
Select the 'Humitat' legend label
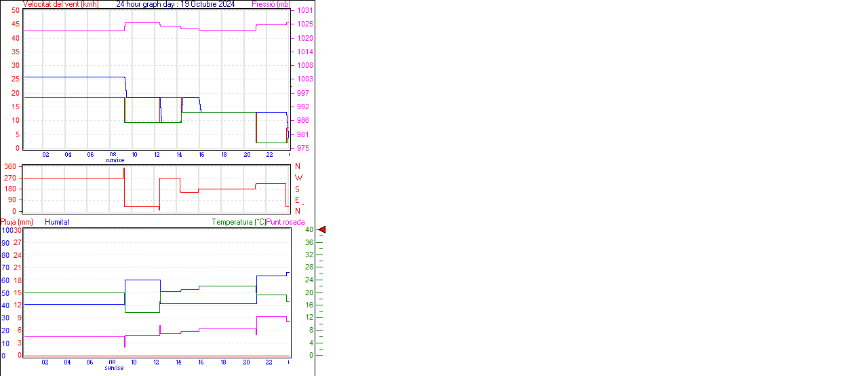point(57,222)
